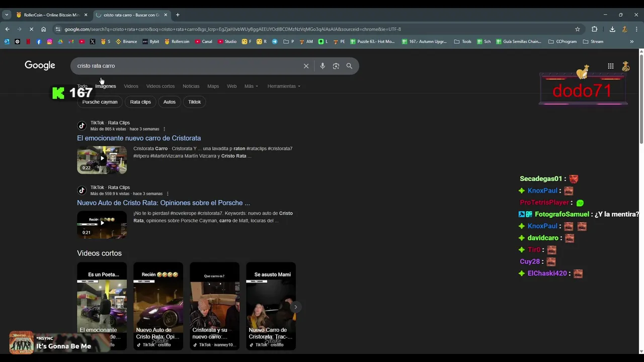Open the Telegram bookmark icon
This screenshot has height=362, width=644.
pos(275,42)
